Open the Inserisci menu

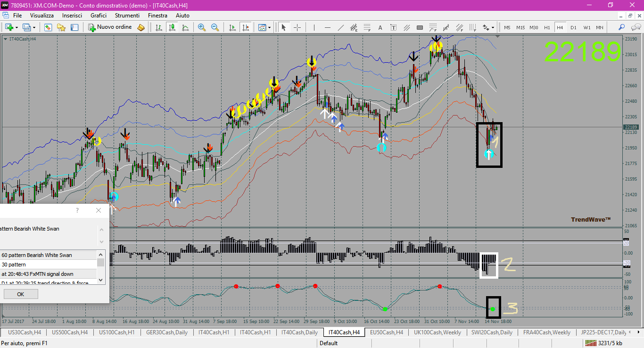[x=72, y=16]
